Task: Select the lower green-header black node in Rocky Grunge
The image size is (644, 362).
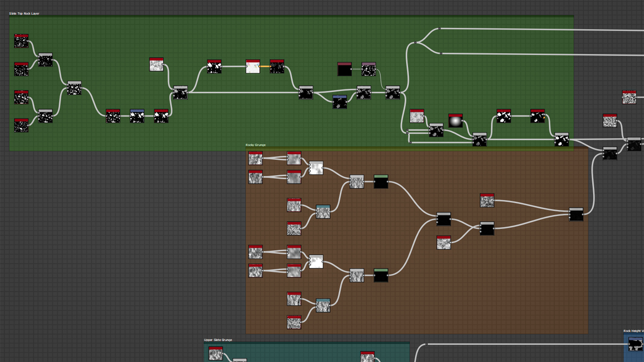Action: pos(381,275)
